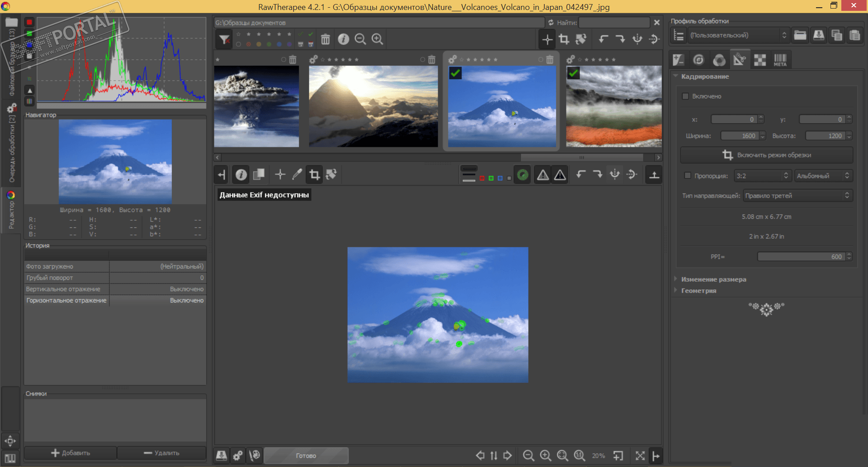Select the orange lake volcano thumbnail

pyautogui.click(x=614, y=106)
